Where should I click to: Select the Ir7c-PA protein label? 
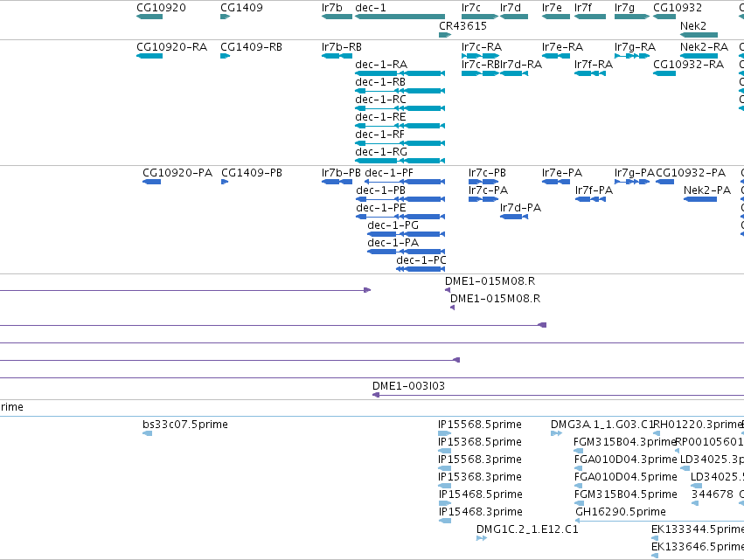pyautogui.click(x=488, y=190)
